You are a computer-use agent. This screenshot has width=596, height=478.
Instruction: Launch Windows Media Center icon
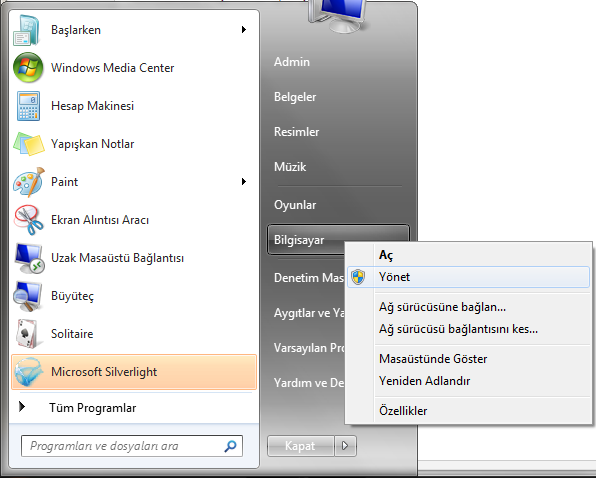click(28, 68)
